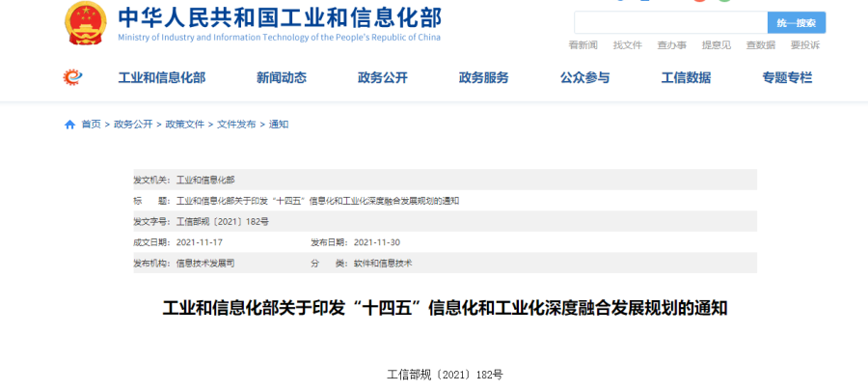Viewport: 868px width, 391px height.
Task: Click 分类 value 软件和信息技术
Action: pyautogui.click(x=383, y=264)
